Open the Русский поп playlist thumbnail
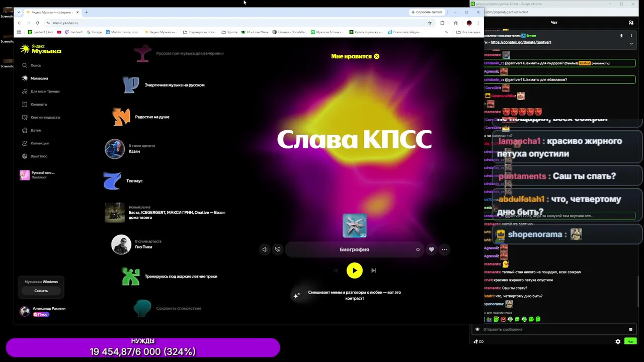The width and height of the screenshot is (644, 362). [24, 175]
